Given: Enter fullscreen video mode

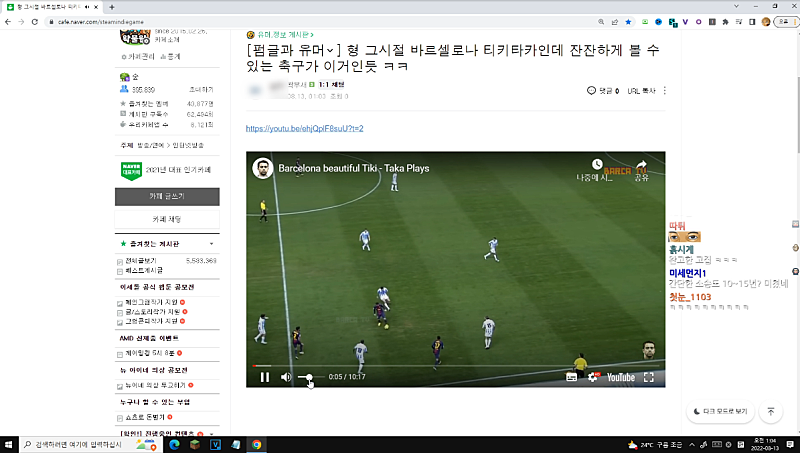Looking at the screenshot, I should (x=648, y=378).
